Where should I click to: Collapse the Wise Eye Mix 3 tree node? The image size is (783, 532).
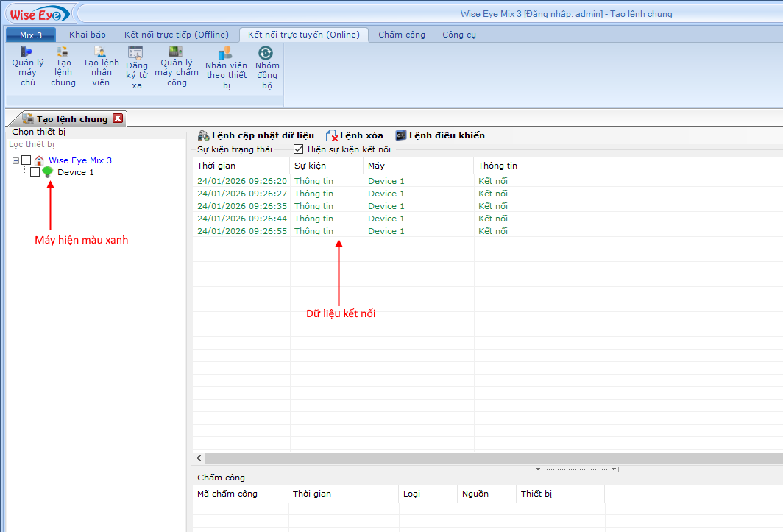coord(15,160)
